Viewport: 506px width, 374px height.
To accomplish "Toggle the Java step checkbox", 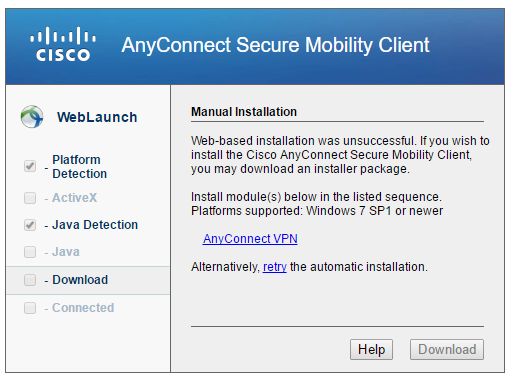I will [x=30, y=252].
